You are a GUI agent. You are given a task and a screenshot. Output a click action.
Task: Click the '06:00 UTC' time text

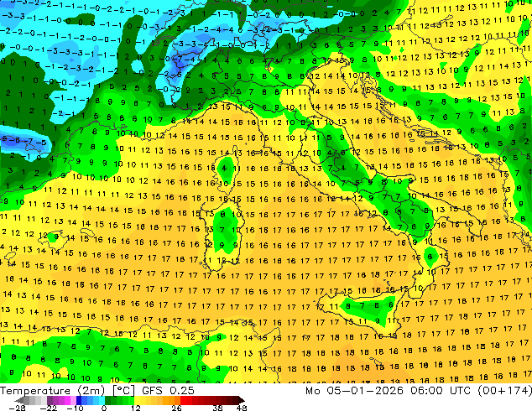pos(441,391)
